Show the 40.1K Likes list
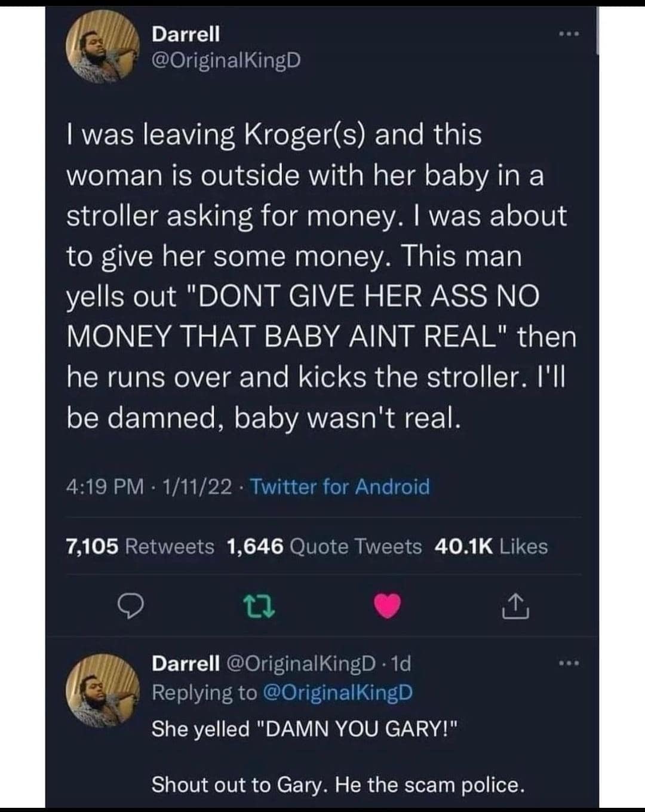 [491, 546]
